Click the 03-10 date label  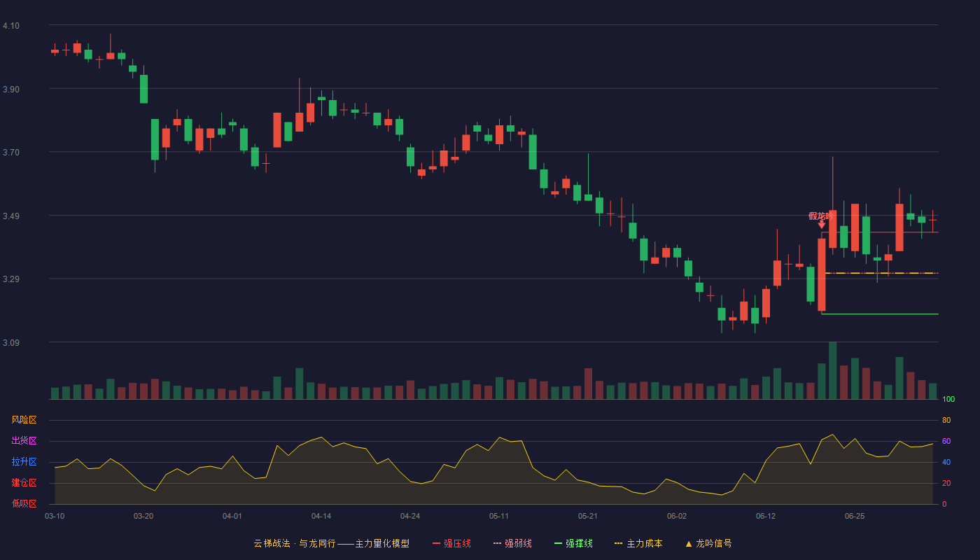pos(55,516)
